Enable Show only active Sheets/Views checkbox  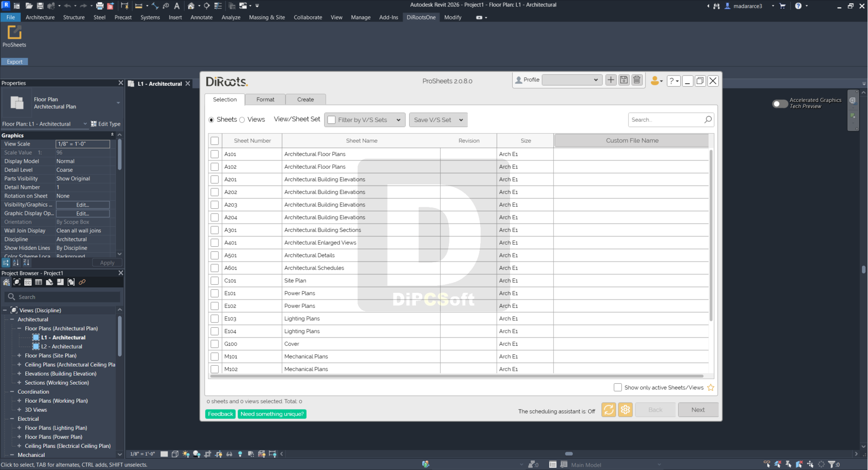point(618,387)
